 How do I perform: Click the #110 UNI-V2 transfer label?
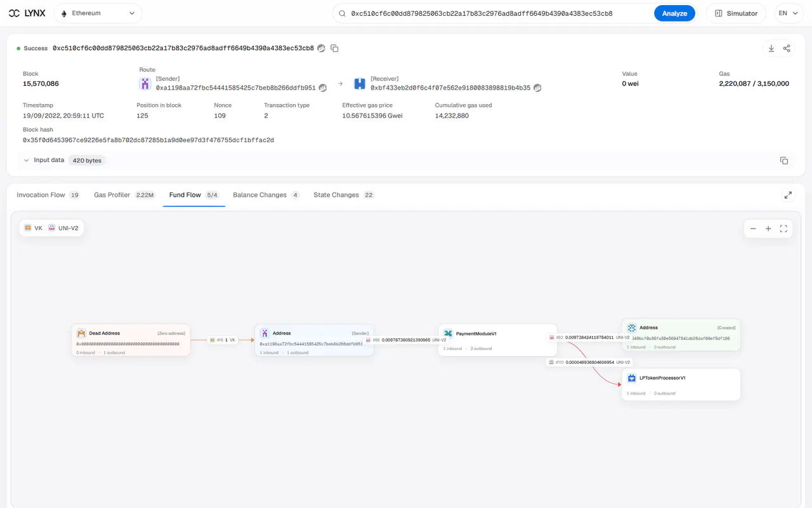click(589, 363)
